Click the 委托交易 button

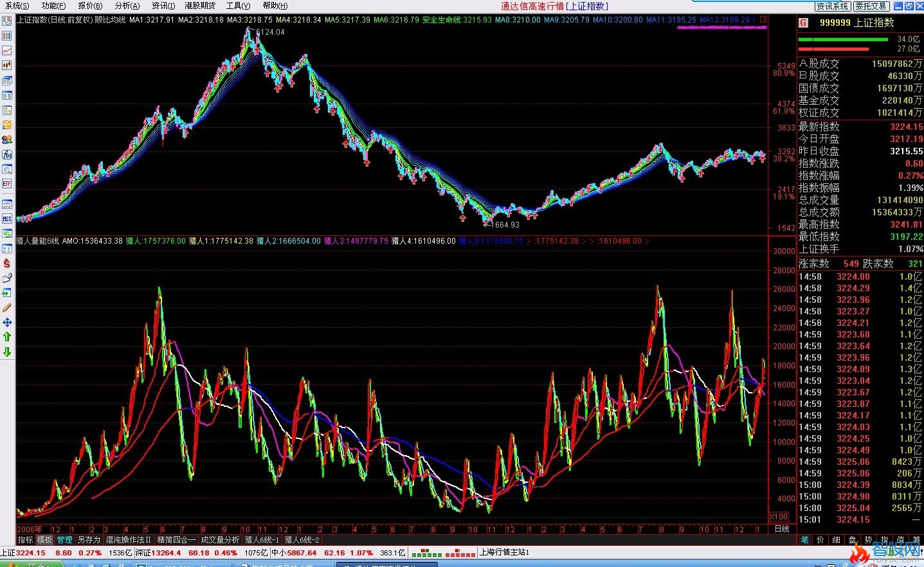point(871,6)
